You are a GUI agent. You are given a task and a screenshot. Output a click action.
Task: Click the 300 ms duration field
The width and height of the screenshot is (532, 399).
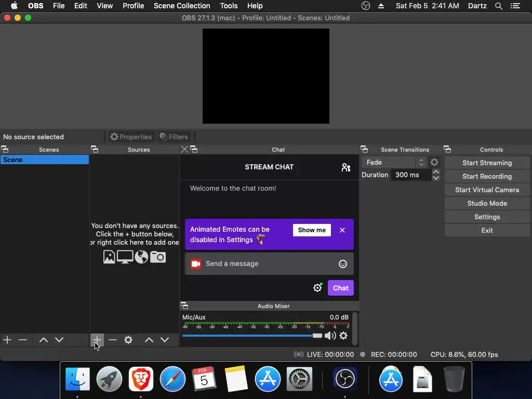[411, 175]
